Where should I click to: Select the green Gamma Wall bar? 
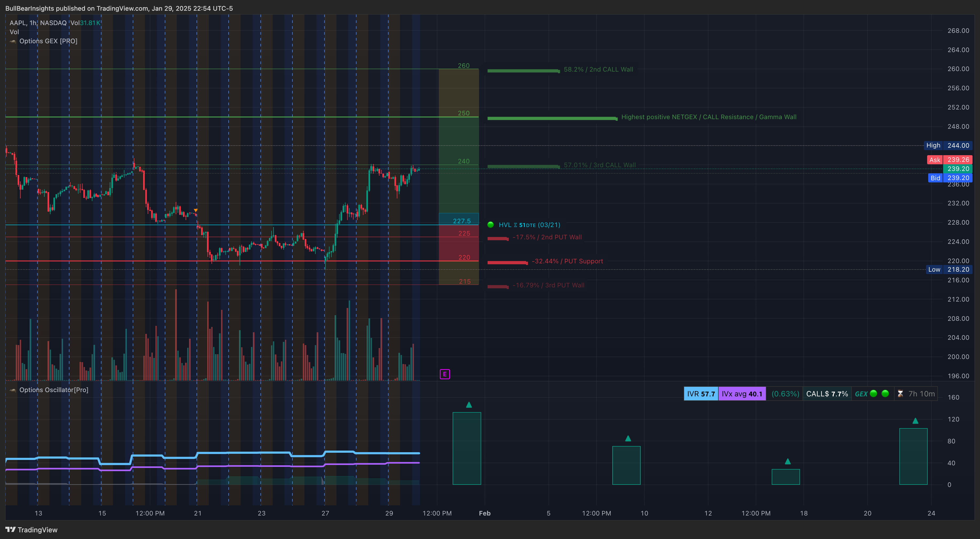pyautogui.click(x=552, y=118)
